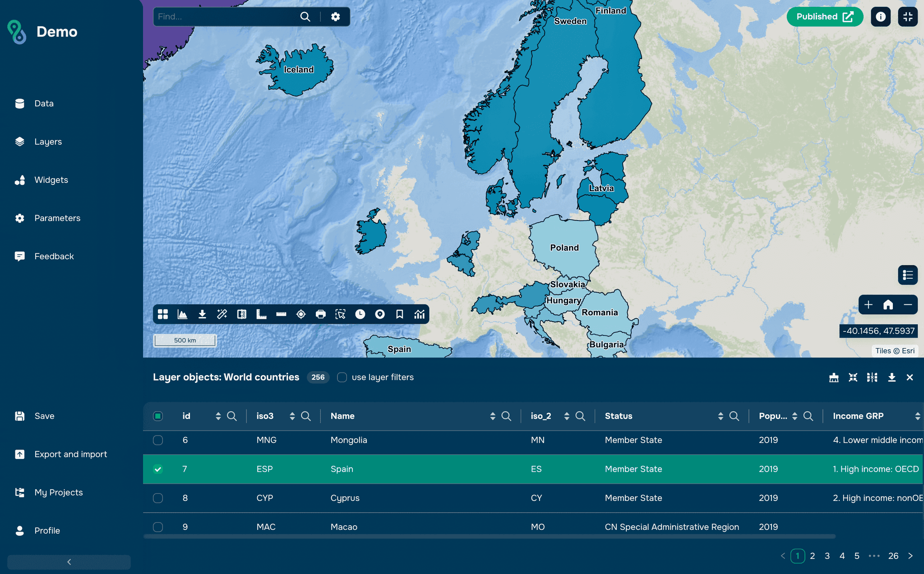Toggle select all rows checkbox
Viewport: 924px width, 574px height.
[x=158, y=416]
